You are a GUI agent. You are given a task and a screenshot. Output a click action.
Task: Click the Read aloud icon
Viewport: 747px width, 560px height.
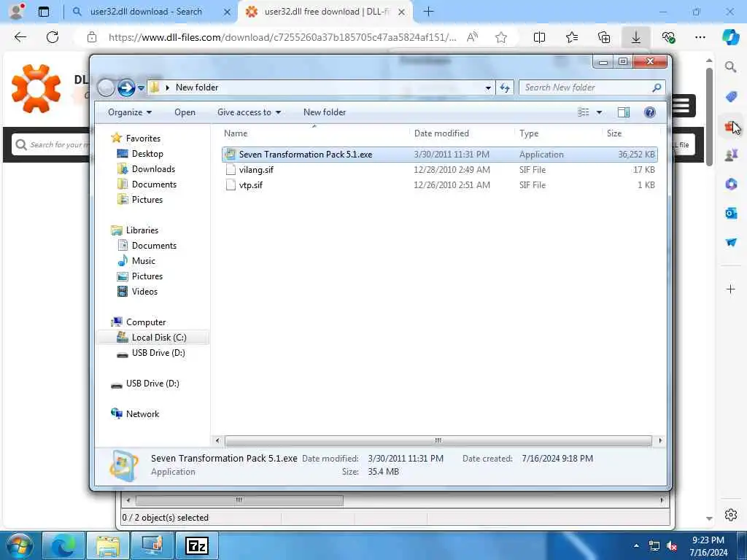click(x=472, y=37)
